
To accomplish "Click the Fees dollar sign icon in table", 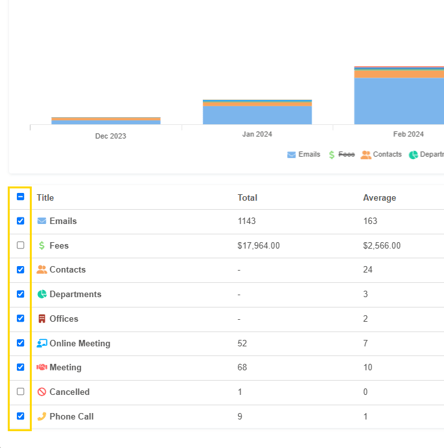I will (42, 246).
